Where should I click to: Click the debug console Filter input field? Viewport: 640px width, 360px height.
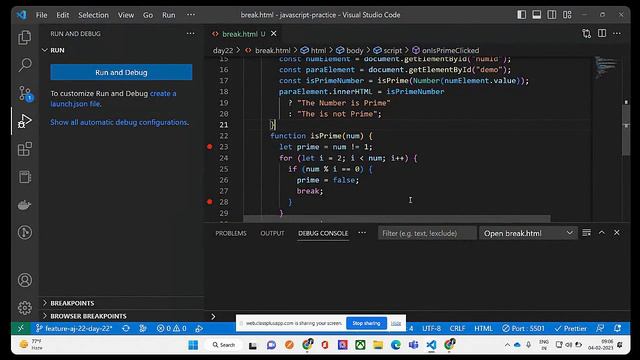(x=427, y=233)
